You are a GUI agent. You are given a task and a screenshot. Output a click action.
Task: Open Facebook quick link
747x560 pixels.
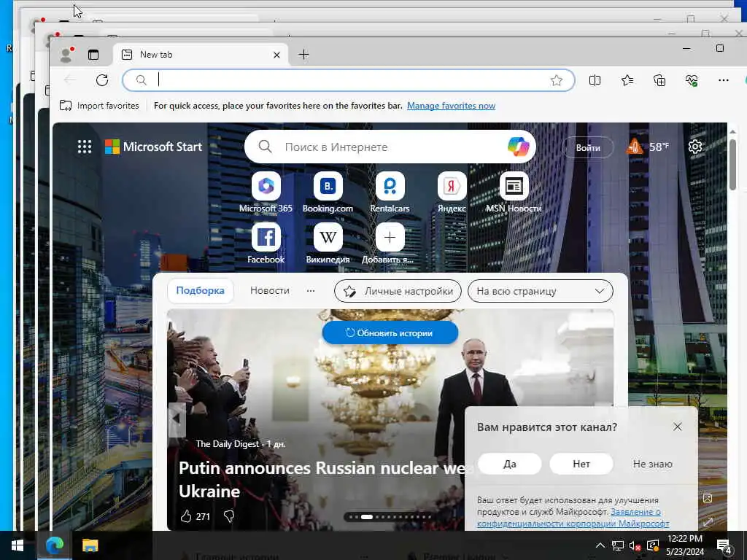tap(266, 244)
